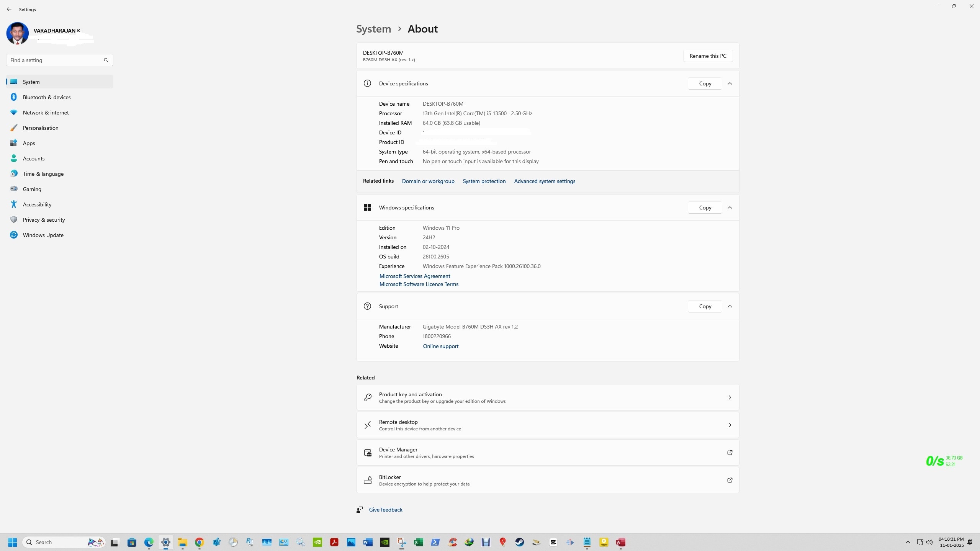Screen dimensions: 980x551
Task: Select Privacy & security in sidebar
Action: point(44,220)
